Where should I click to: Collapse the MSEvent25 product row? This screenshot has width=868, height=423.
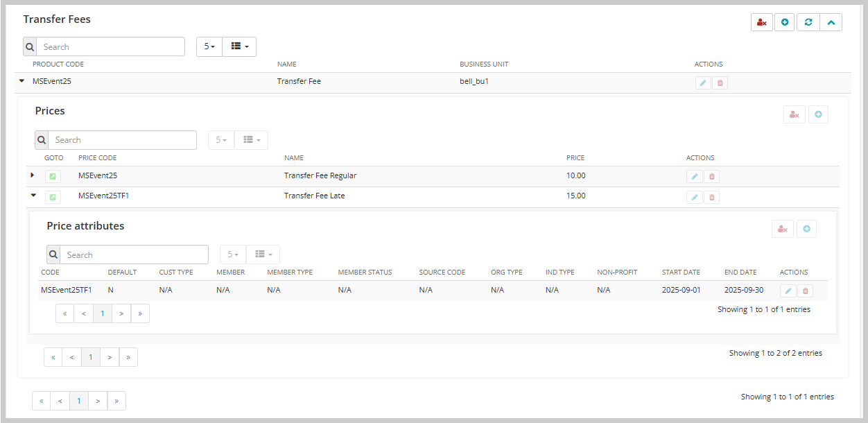[21, 81]
